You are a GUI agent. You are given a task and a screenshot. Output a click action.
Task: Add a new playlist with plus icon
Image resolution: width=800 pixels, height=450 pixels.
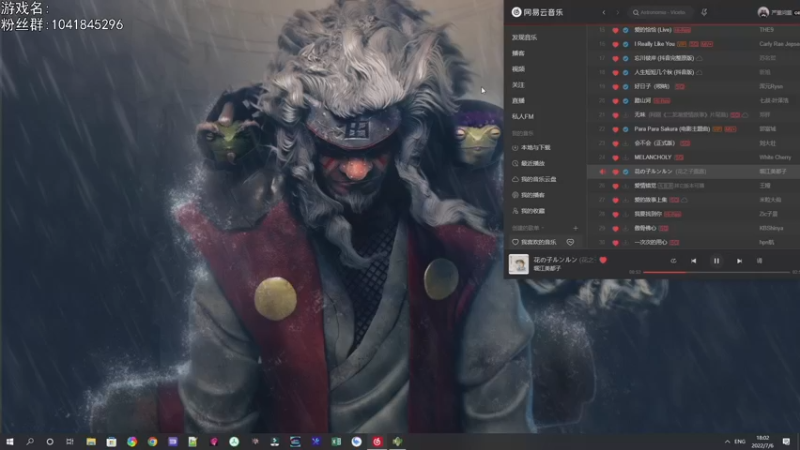click(576, 228)
